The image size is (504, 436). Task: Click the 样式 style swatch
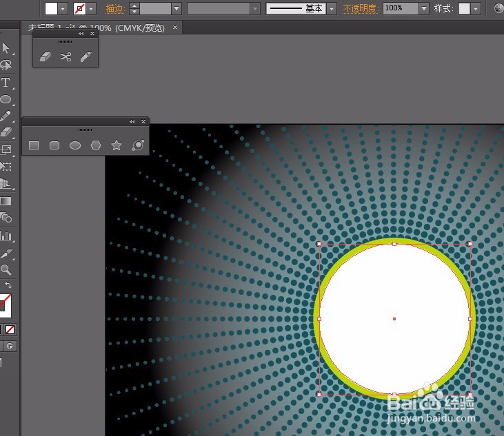click(464, 9)
